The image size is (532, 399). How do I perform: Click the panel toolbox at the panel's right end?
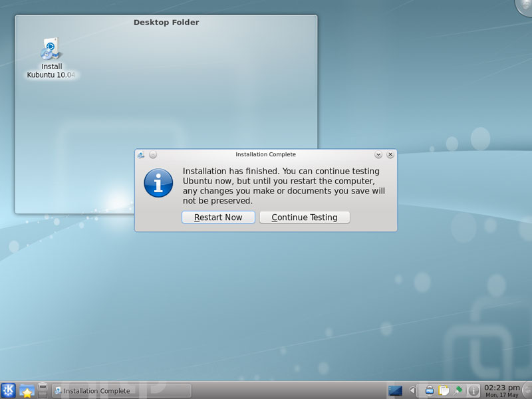[x=527, y=390]
